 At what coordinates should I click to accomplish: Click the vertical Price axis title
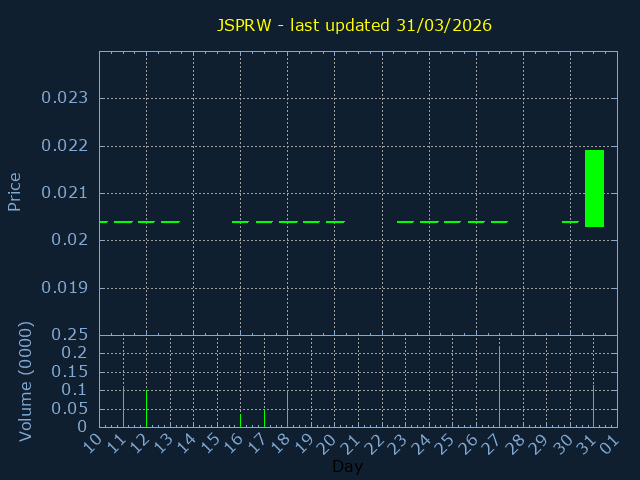[x=15, y=191]
